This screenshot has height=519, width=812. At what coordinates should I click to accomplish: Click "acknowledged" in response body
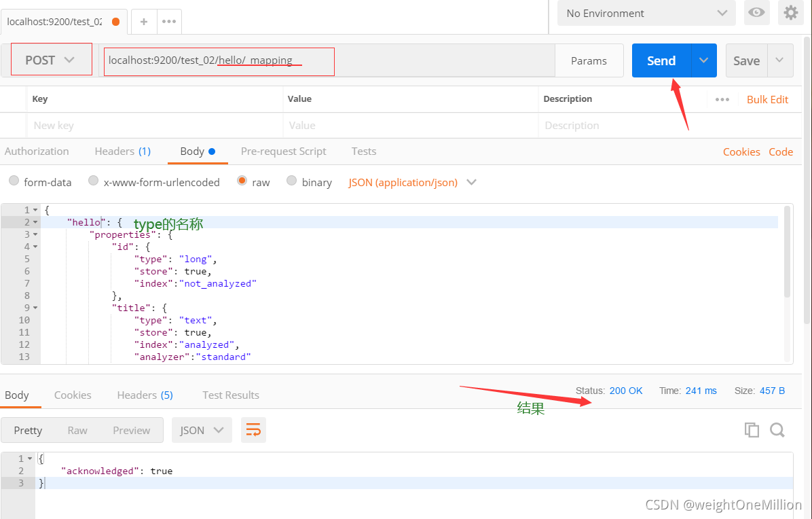pos(100,471)
